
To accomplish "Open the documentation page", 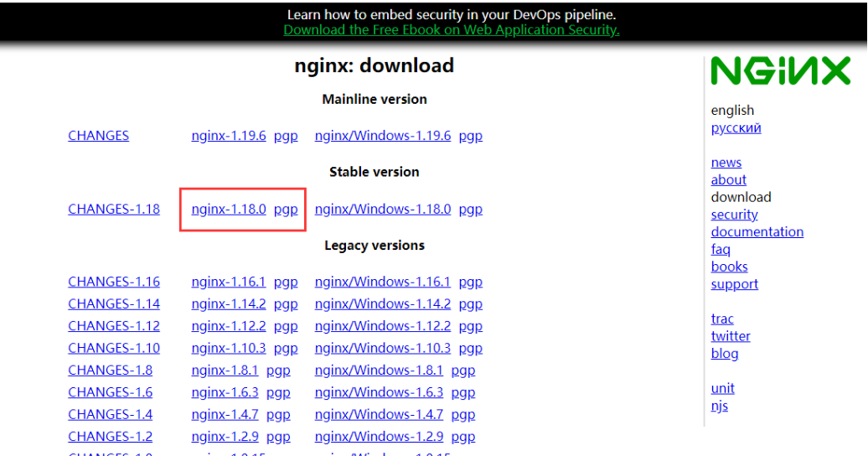I will (x=757, y=232).
